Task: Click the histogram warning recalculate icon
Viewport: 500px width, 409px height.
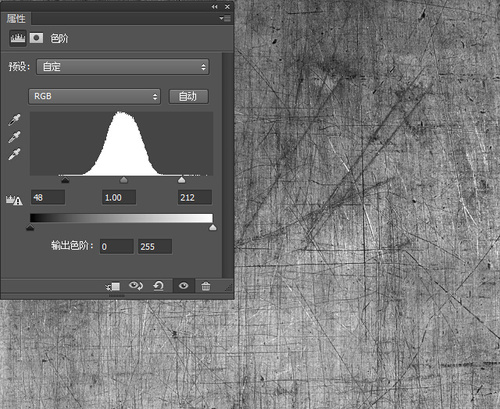Action: [14, 200]
